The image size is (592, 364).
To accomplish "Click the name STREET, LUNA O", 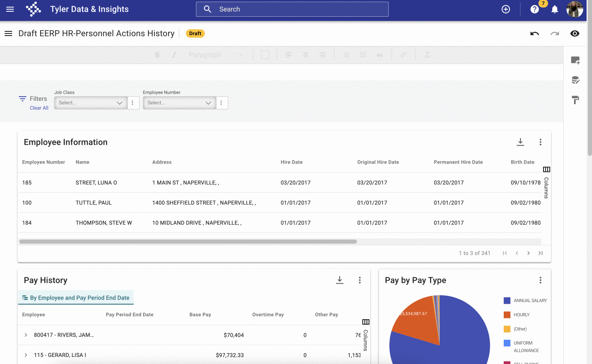I will tap(96, 183).
